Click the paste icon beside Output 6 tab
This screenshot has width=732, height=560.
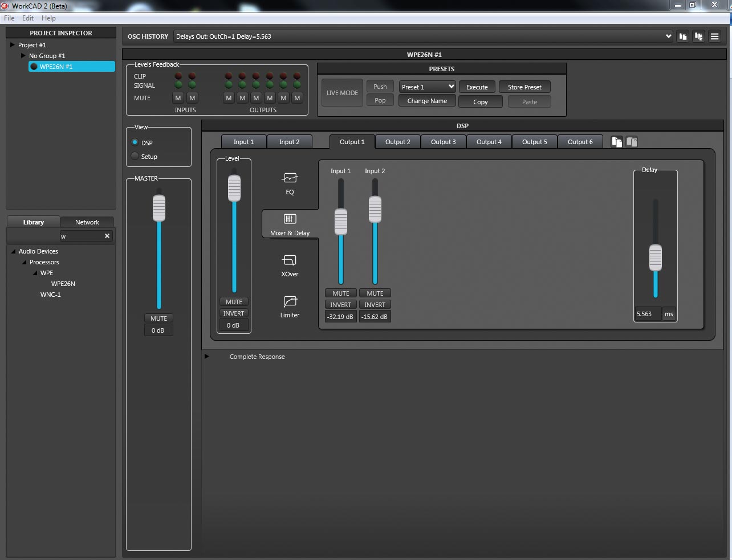tap(632, 142)
